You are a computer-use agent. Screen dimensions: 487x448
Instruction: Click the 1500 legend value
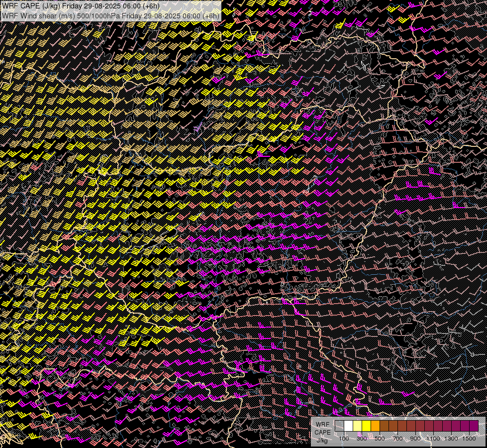tap(469, 439)
